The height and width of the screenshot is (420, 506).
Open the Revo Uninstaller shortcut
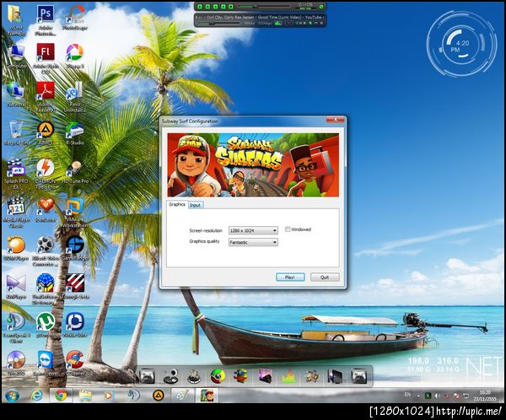74,96
